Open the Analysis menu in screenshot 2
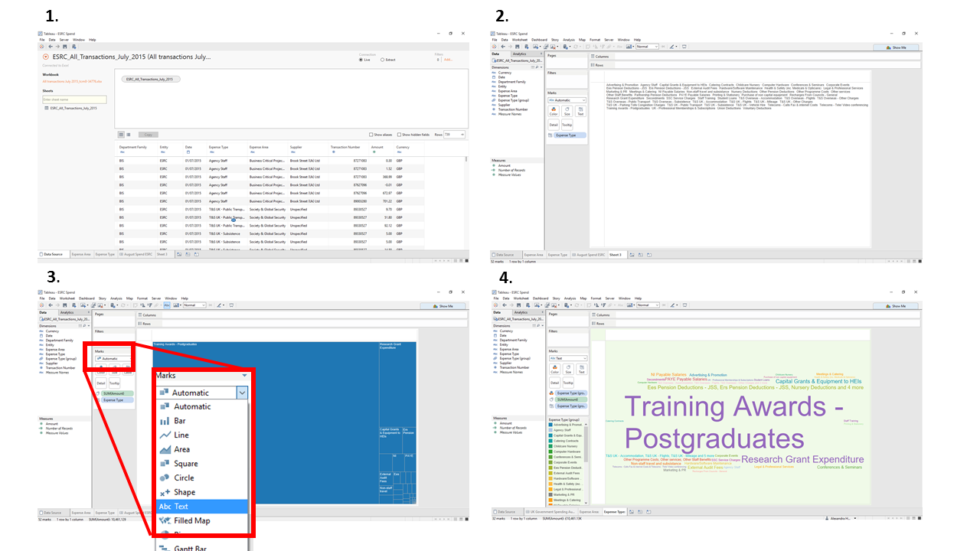Viewport: 980px width, 551px height. click(x=569, y=39)
